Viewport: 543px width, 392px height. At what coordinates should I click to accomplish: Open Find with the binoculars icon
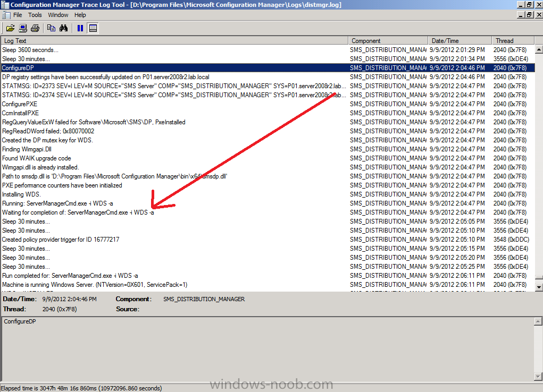point(64,28)
